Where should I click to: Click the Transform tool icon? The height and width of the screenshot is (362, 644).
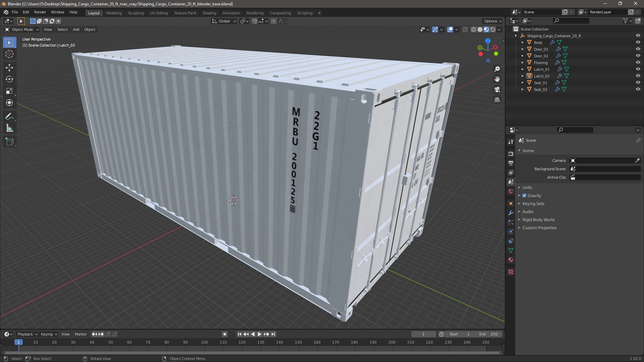pyautogui.click(x=10, y=103)
